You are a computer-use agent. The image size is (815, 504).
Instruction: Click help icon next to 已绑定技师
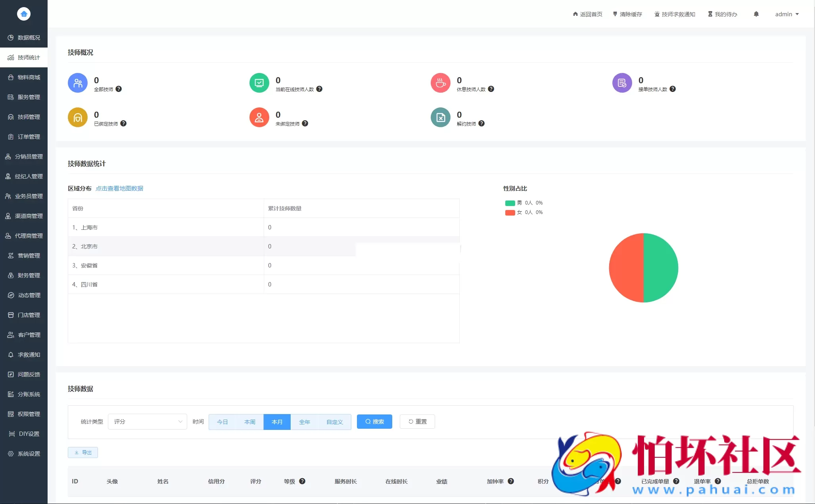tap(123, 124)
